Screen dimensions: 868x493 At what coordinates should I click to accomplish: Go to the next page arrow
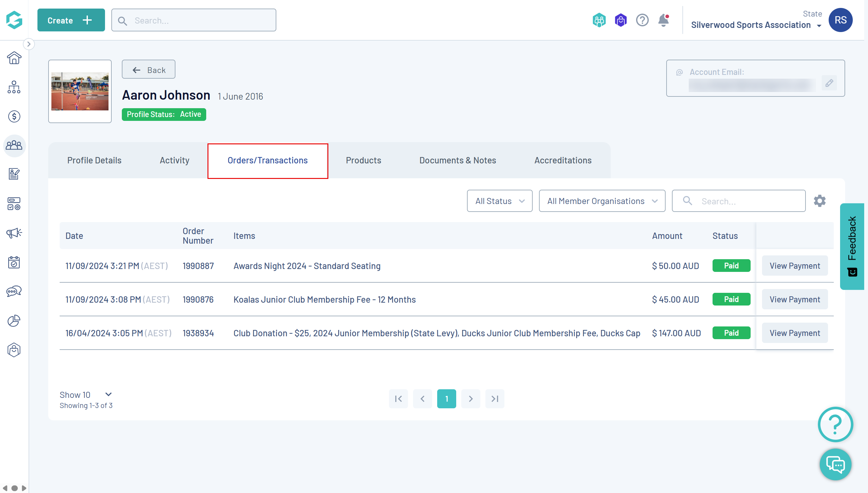(x=470, y=398)
